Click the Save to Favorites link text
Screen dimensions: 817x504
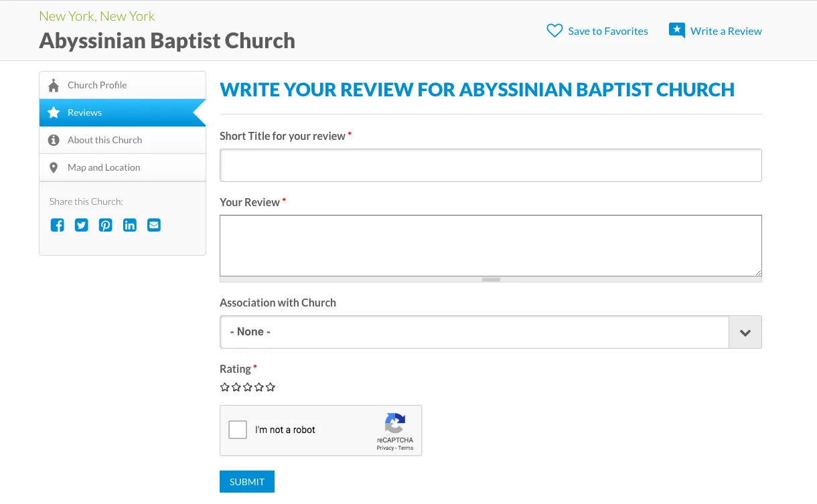click(x=608, y=31)
